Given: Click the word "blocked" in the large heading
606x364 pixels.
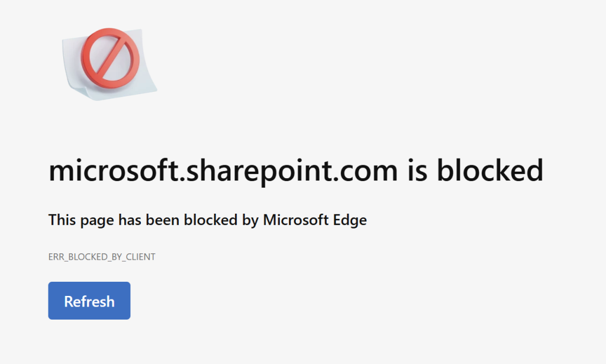Looking at the screenshot, I should pos(490,171).
